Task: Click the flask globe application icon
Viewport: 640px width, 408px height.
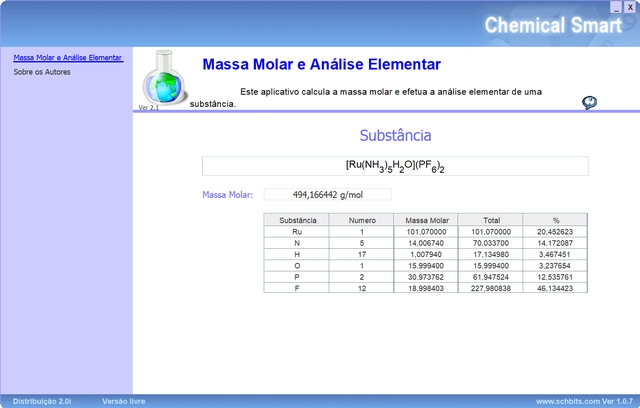Action: (164, 78)
